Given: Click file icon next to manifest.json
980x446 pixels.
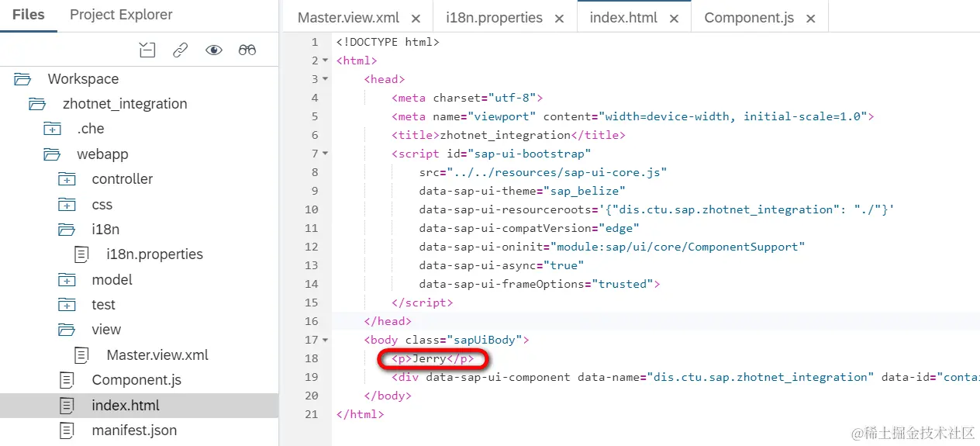Looking at the screenshot, I should click(67, 430).
